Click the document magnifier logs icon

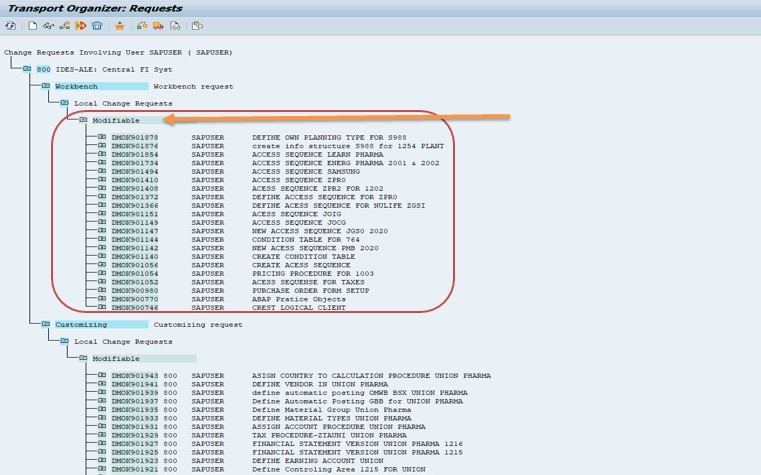tap(174, 26)
